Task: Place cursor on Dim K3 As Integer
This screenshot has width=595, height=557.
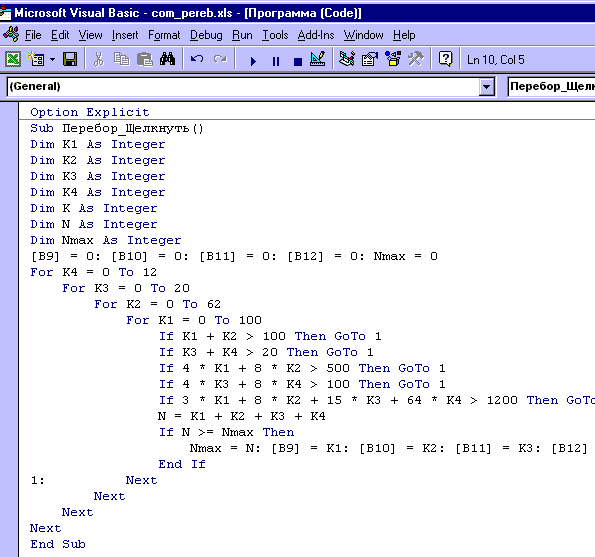Action: [98, 176]
